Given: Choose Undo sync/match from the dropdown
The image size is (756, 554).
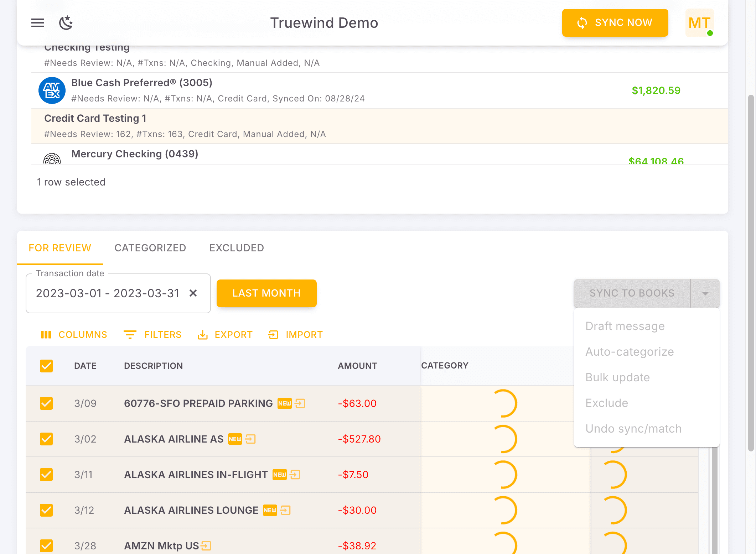Looking at the screenshot, I should coord(633,428).
